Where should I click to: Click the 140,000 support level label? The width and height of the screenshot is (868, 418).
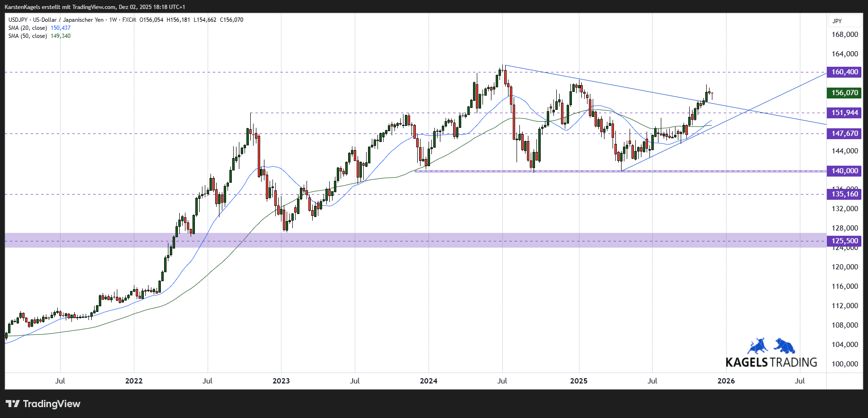point(844,171)
